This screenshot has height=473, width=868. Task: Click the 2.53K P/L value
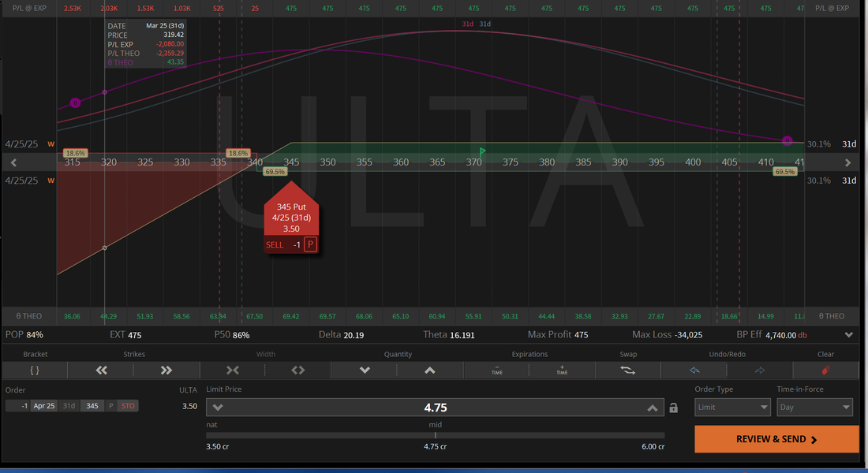click(73, 9)
